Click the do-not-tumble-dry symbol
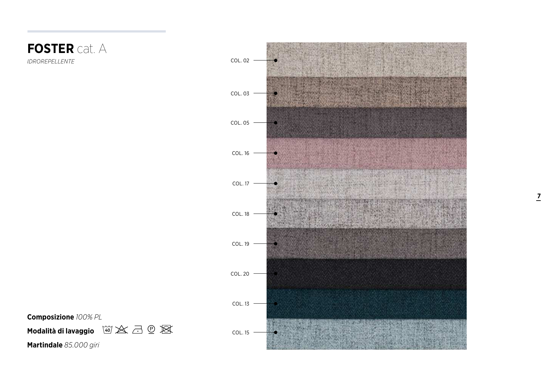The image size is (554, 392). point(166,329)
